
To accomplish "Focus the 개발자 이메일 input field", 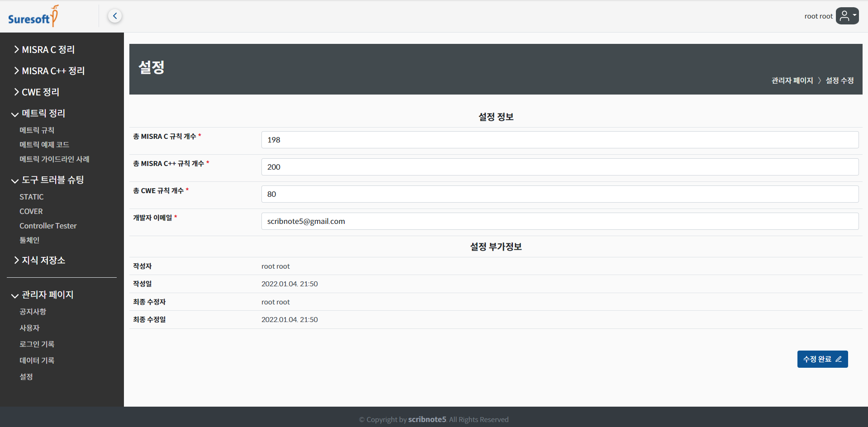I will pos(560,221).
